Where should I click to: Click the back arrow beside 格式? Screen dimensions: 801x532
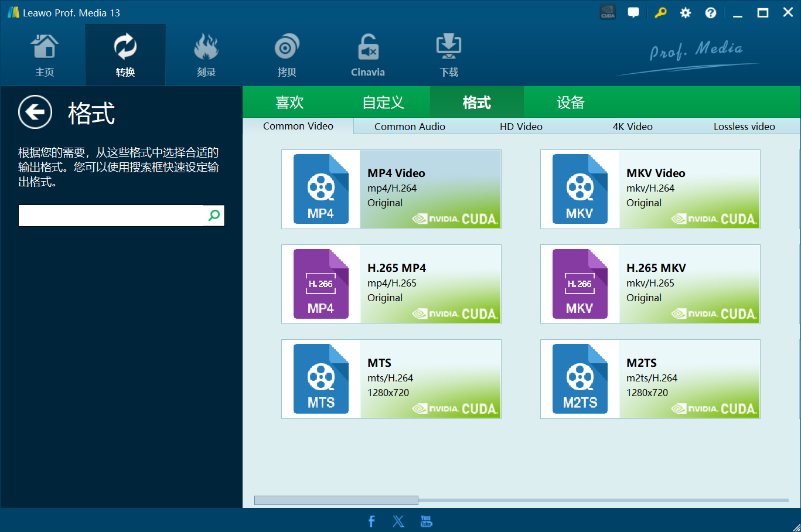35,112
